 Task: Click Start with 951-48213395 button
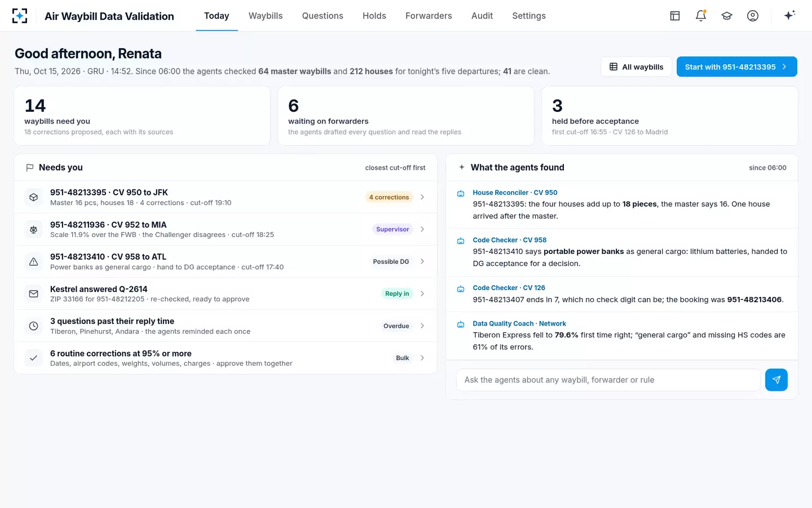pos(736,67)
